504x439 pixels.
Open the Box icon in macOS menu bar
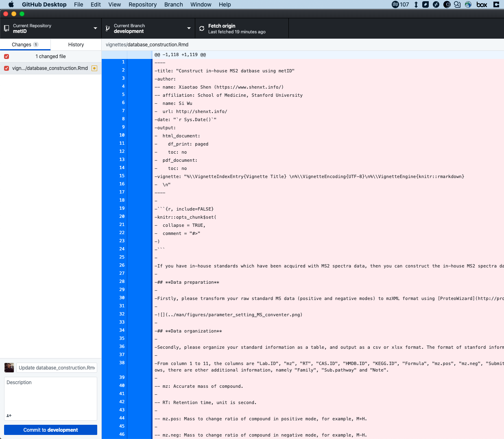[x=482, y=4]
